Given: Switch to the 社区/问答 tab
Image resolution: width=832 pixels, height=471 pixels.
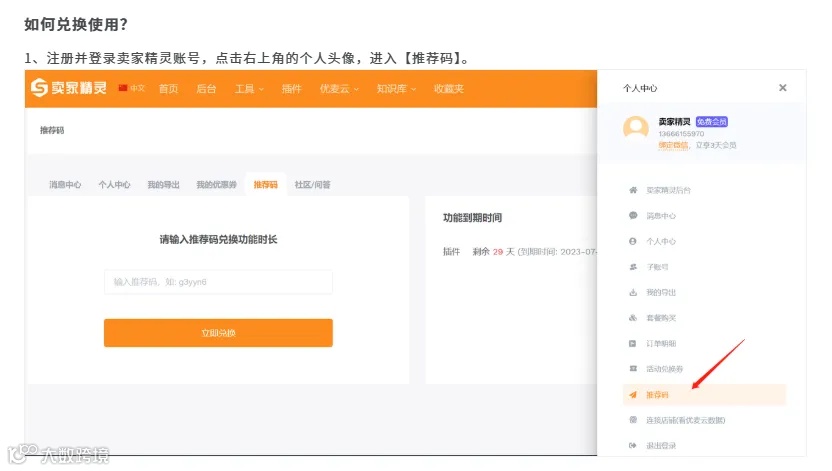Looking at the screenshot, I should [313, 185].
